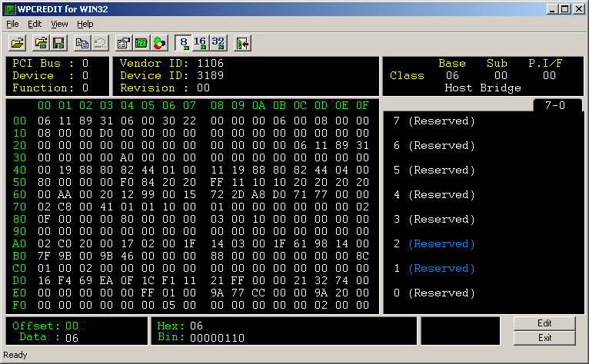Switch to 32-bit view mode
The width and height of the screenshot is (589, 364).
tap(218, 43)
